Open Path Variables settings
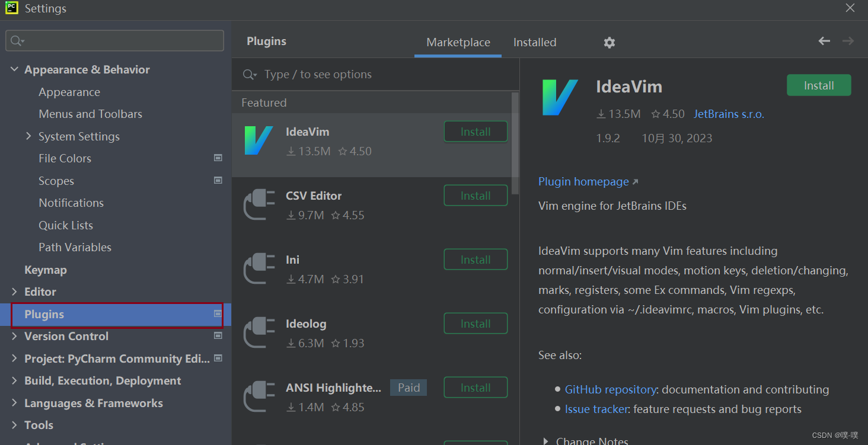 click(75, 247)
